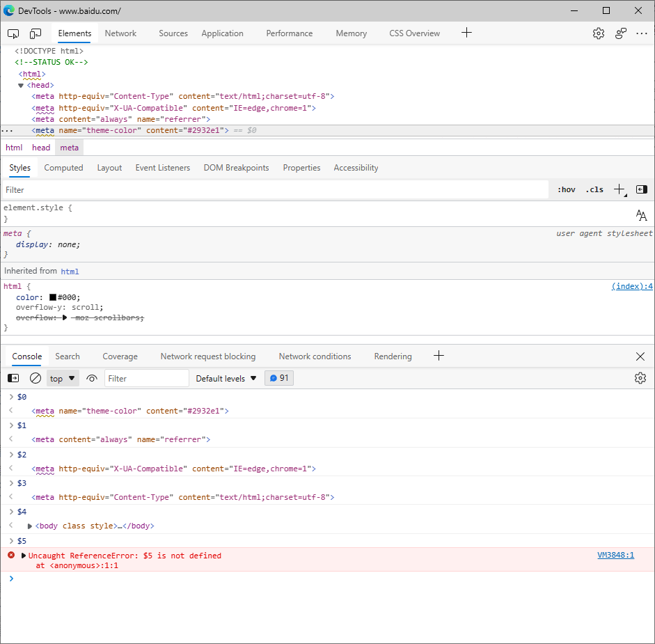The height and width of the screenshot is (644, 655).
Task: Open DevTools settings gear in top toolbar
Action: click(598, 33)
